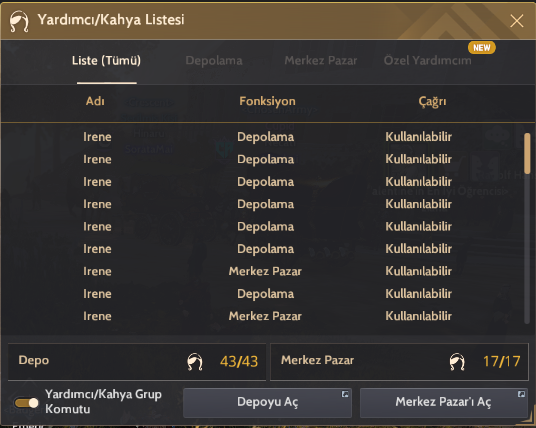Switch to the Depolama tab
Image resolution: width=536 pixels, height=428 pixels.
coord(214,61)
